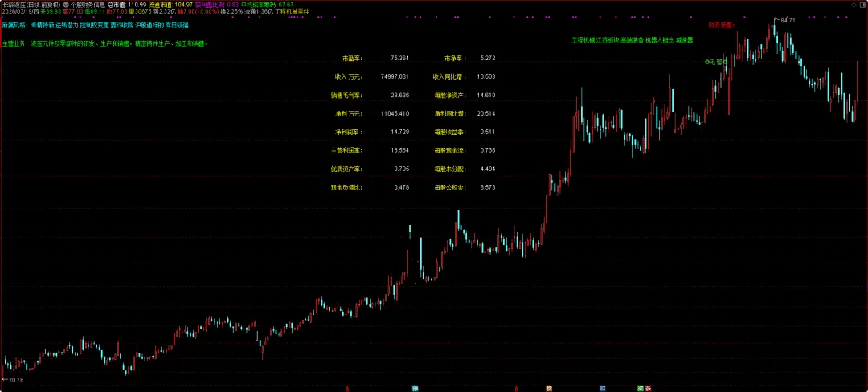Open the 工程机械零件 industry label
This screenshot has height=392, width=868.
coord(292,11)
